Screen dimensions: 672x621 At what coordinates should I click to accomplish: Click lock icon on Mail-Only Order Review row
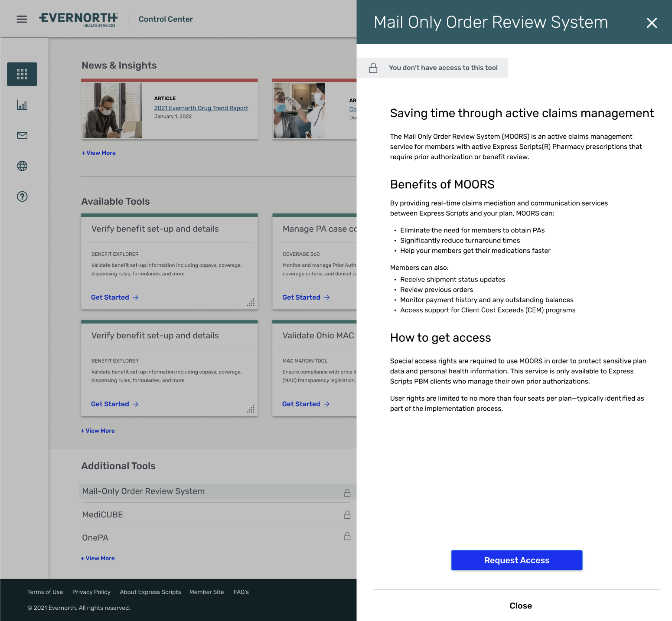(x=347, y=493)
